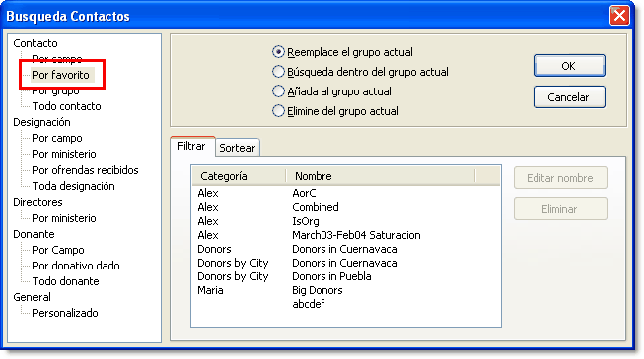The height and width of the screenshot is (359, 644).
Task: Confirm with the OK button
Action: 569,66
